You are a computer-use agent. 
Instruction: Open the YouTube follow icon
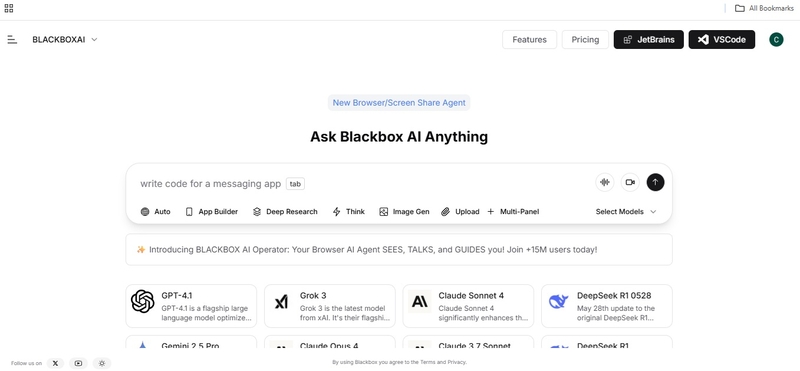pos(78,363)
